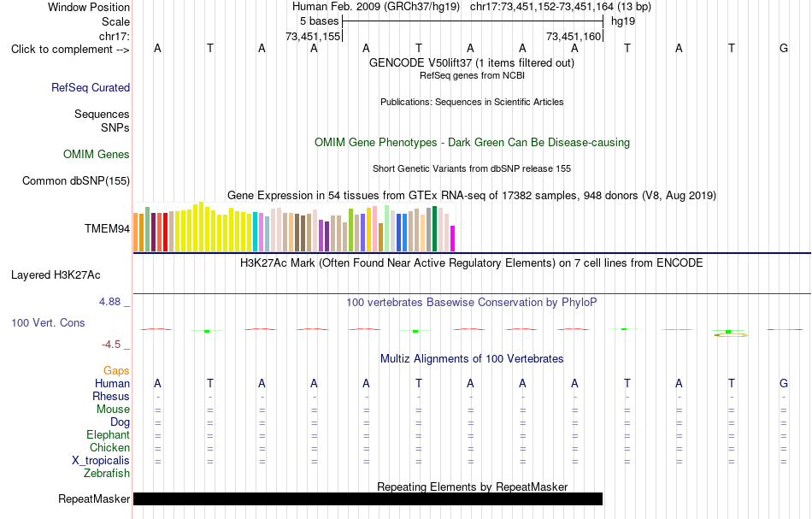
Task: Click the yellow oval under the PhyloP track
Action: [x=730, y=336]
